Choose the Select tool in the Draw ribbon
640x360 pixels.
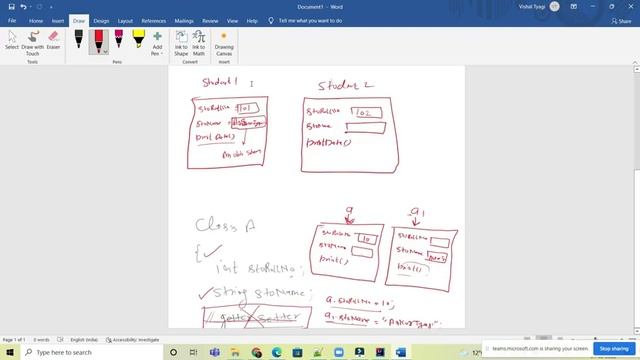click(x=12, y=40)
